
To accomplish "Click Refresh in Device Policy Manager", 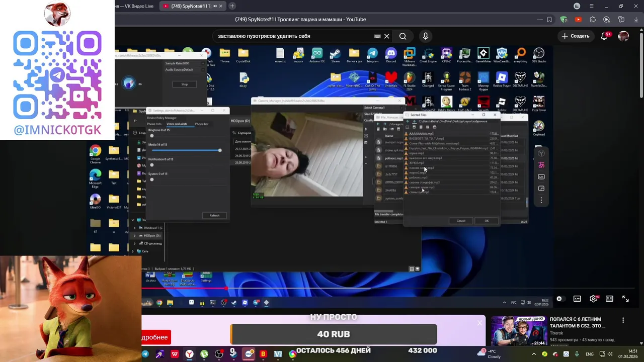I will point(214,215).
